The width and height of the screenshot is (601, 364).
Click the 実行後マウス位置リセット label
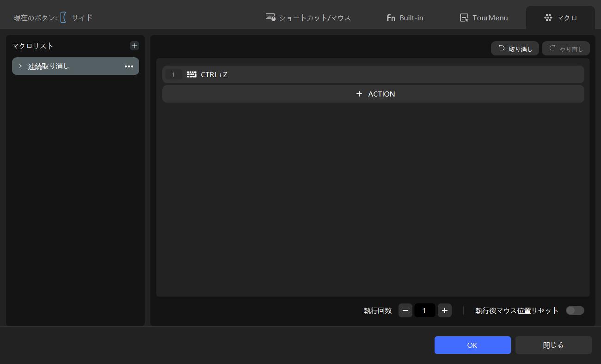tap(517, 310)
